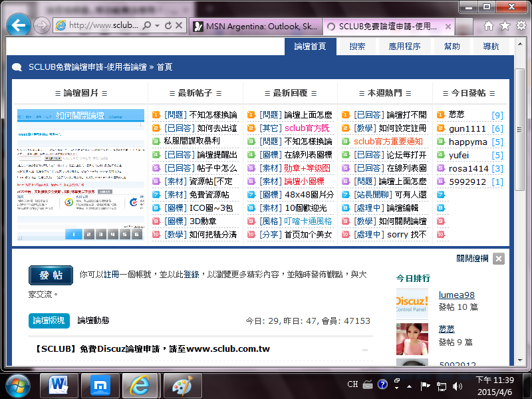This screenshot has height=399, width=532.
Task: Click the 葱葱 avatar photo in 今日排行
Action: click(412, 339)
